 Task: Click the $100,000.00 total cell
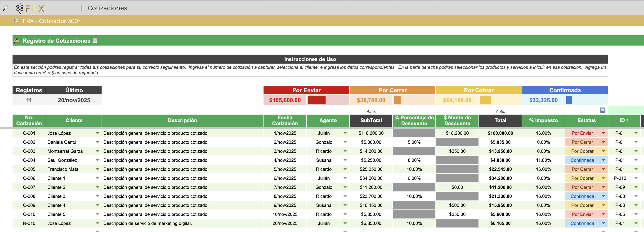click(x=500, y=133)
